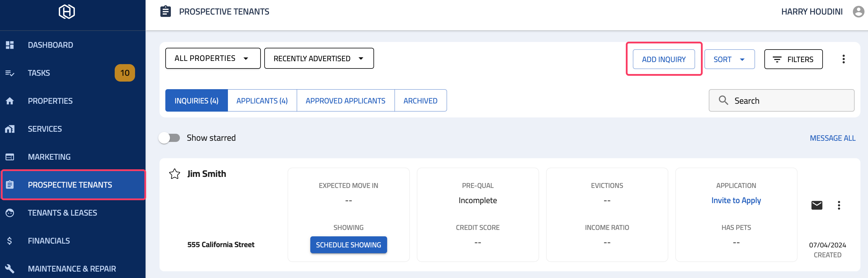Viewport: 868px width, 278px height.
Task: Go to Dashboard in the sidebar
Action: point(73,45)
